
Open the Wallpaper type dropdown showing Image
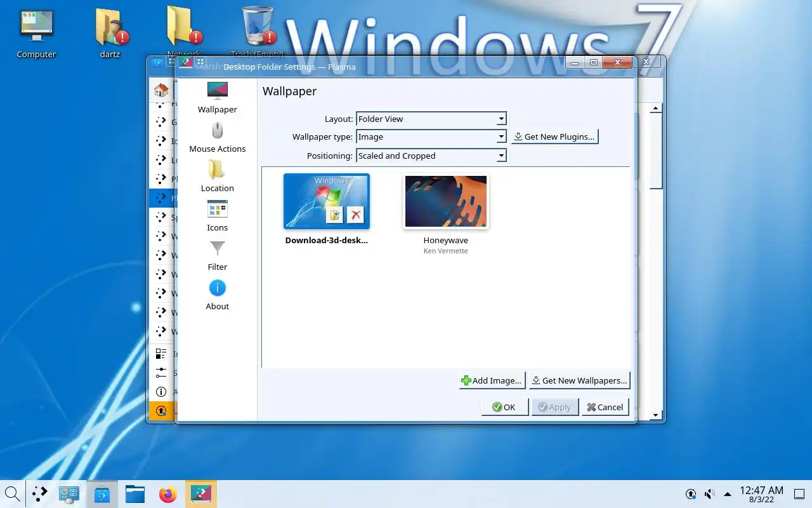(x=431, y=137)
